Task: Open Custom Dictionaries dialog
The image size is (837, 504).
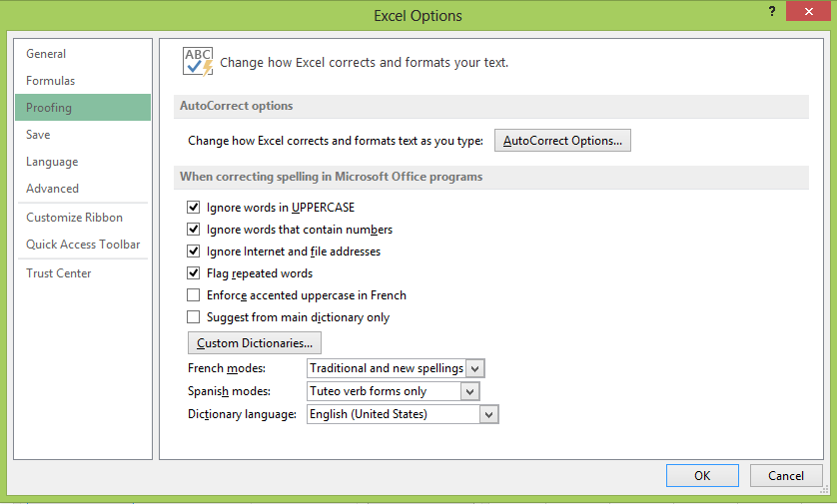Action: click(255, 343)
